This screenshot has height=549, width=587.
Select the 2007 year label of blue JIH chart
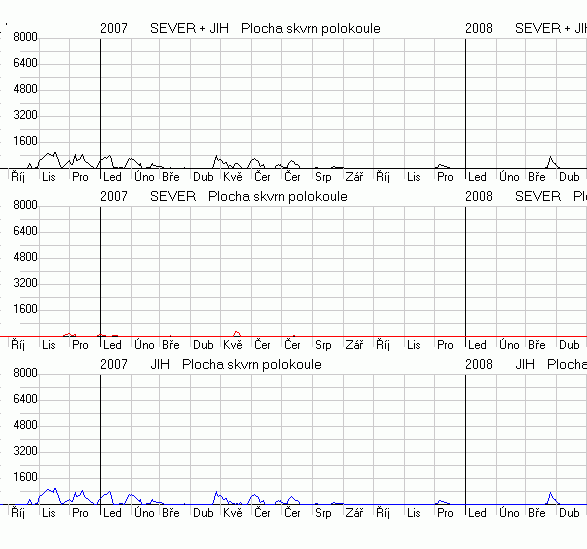pyautogui.click(x=114, y=365)
